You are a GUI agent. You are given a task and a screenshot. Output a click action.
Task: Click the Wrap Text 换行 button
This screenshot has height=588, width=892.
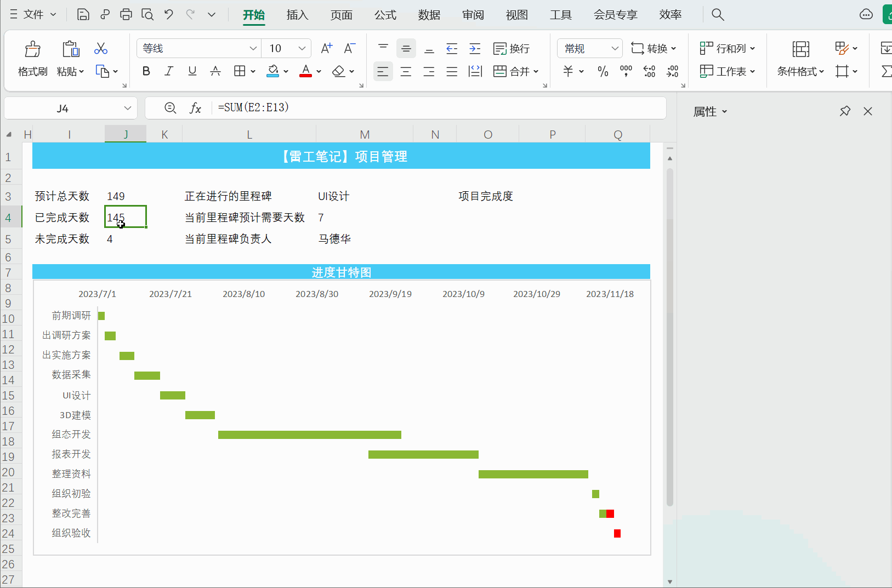tap(512, 49)
